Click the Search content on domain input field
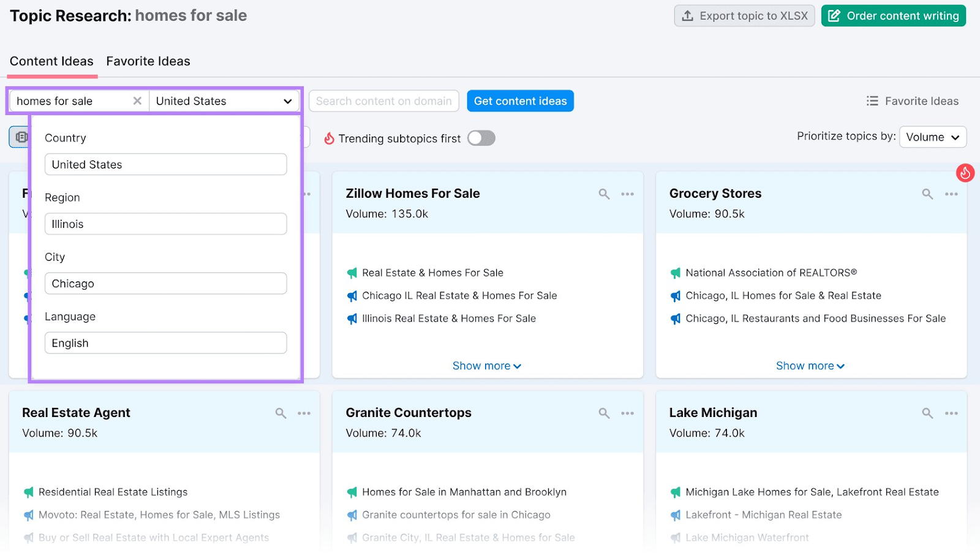The width and height of the screenshot is (980, 553). pyautogui.click(x=383, y=101)
